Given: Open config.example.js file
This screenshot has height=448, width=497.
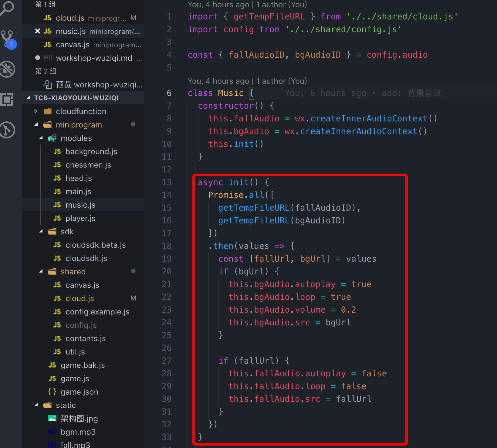Looking at the screenshot, I should pyautogui.click(x=83, y=312).
